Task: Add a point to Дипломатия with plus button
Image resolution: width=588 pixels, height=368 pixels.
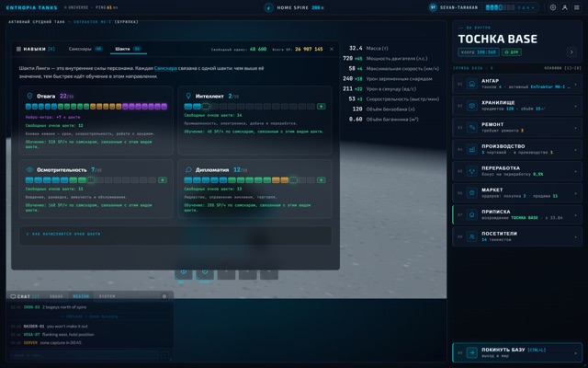Action: tap(321, 180)
